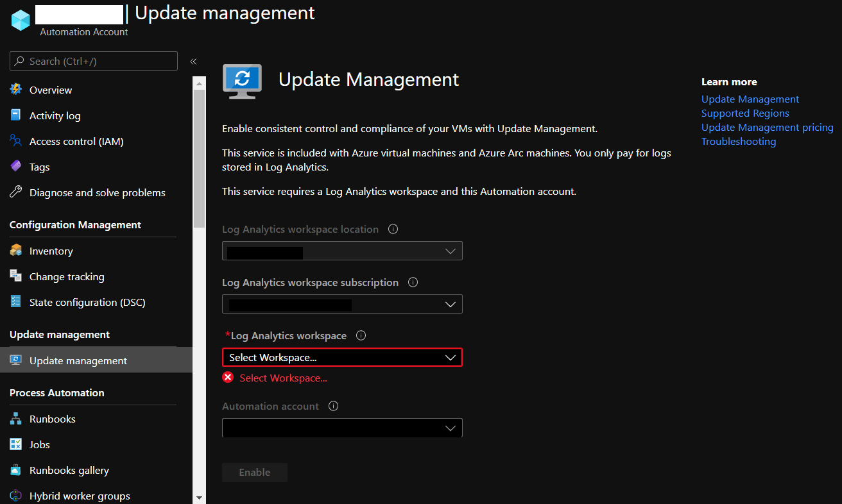Select Update management menu item

point(96,360)
